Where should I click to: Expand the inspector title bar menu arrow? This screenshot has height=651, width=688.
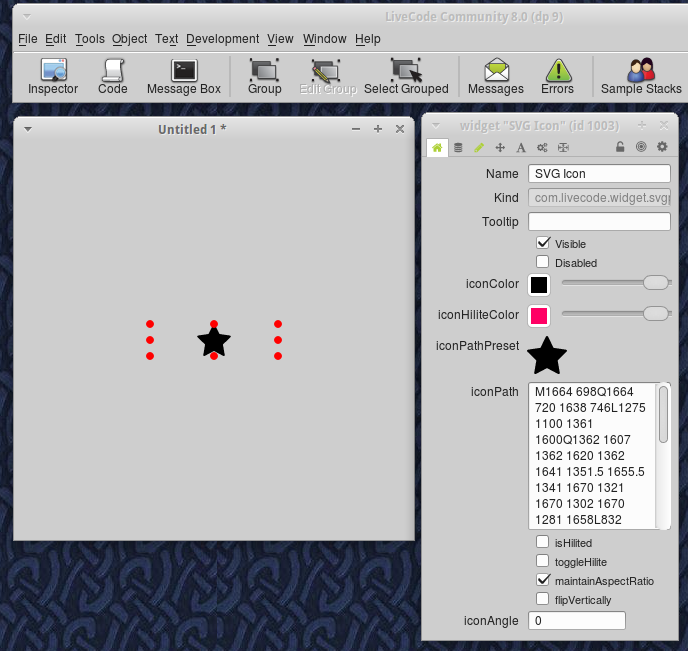coord(437,126)
